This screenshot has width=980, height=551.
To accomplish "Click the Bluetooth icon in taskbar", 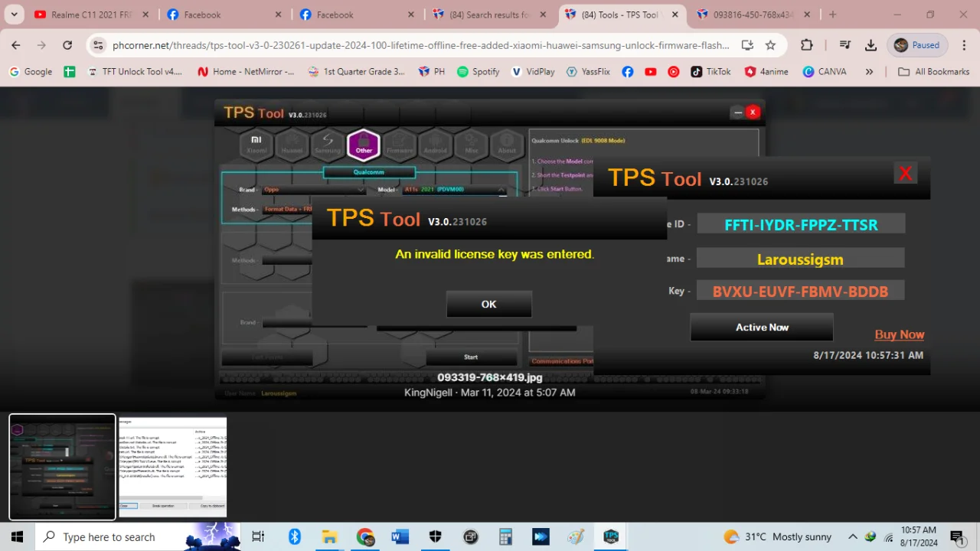I will click(295, 537).
